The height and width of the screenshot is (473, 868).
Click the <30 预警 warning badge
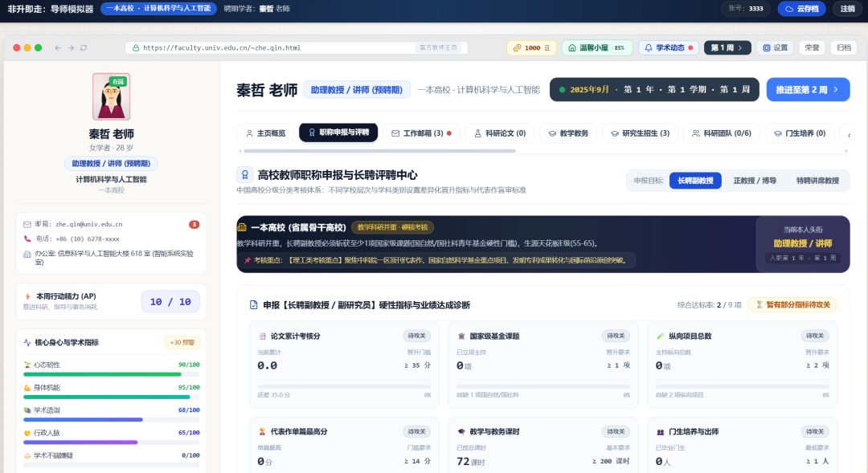pyautogui.click(x=182, y=342)
